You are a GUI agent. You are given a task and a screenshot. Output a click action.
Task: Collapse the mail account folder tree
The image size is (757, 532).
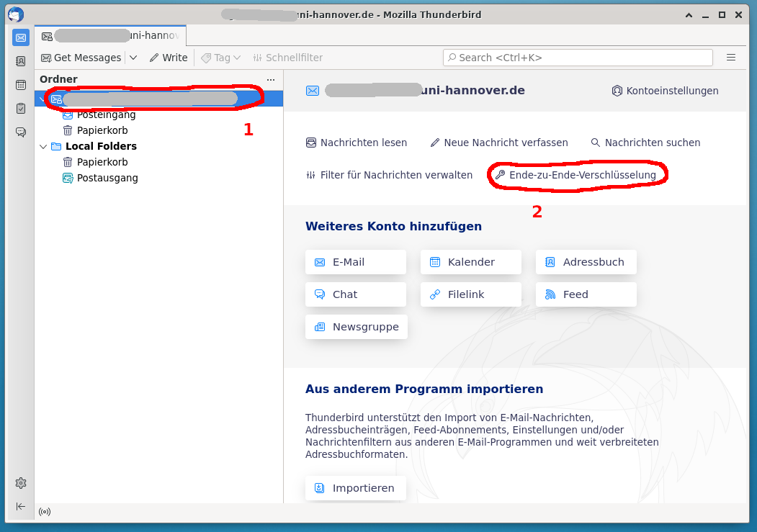click(x=42, y=99)
